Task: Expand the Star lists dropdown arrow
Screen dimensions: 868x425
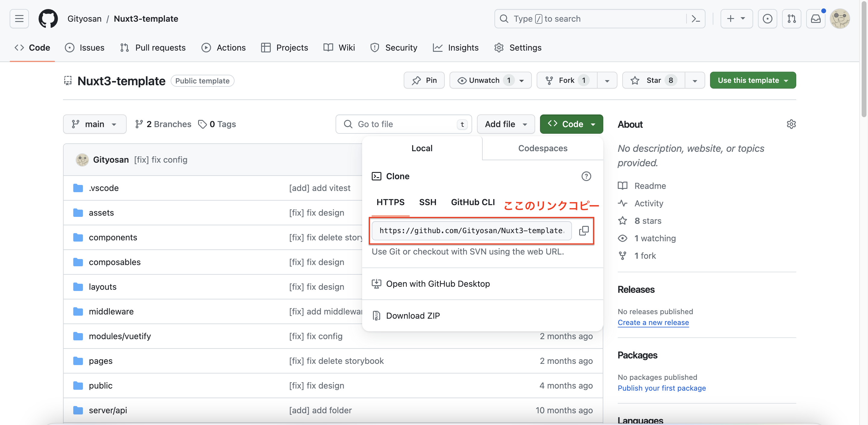Action: point(695,80)
